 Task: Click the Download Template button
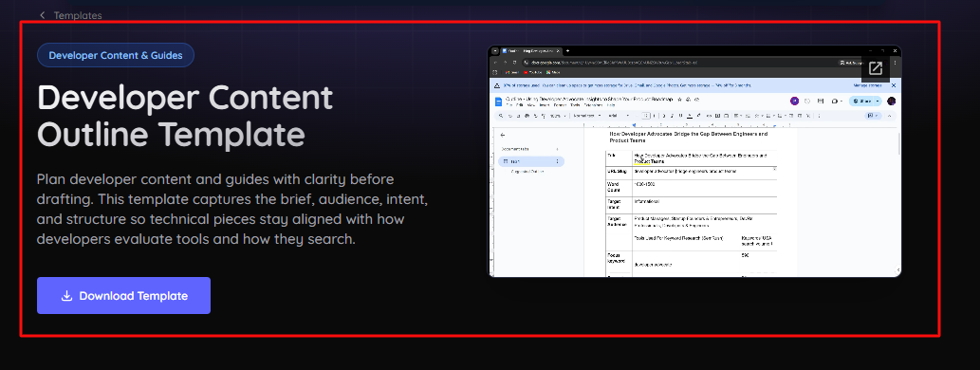pyautogui.click(x=123, y=296)
